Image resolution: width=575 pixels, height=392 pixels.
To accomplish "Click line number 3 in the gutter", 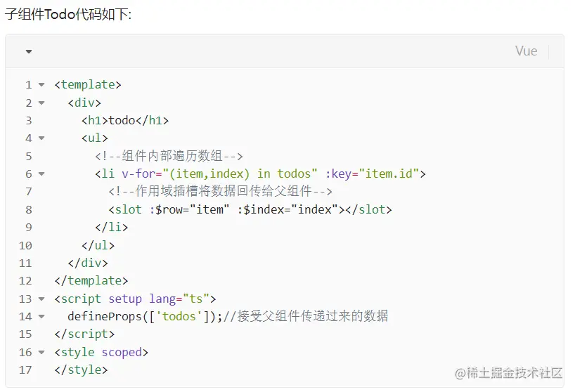I will (x=29, y=121).
